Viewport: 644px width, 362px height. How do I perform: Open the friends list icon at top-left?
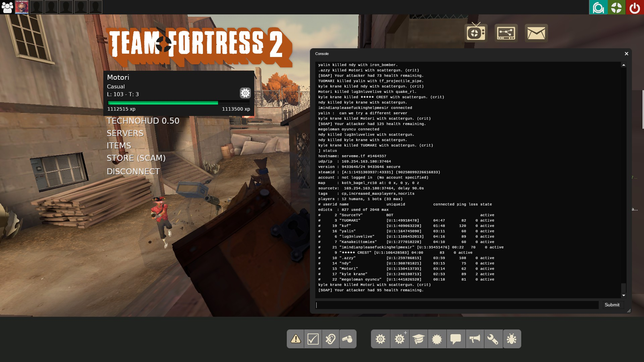click(7, 7)
